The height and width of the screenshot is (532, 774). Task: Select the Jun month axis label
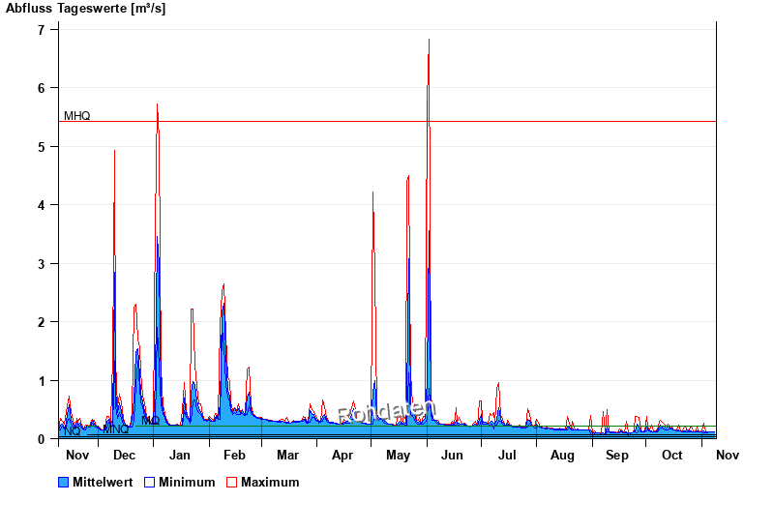coord(452,455)
